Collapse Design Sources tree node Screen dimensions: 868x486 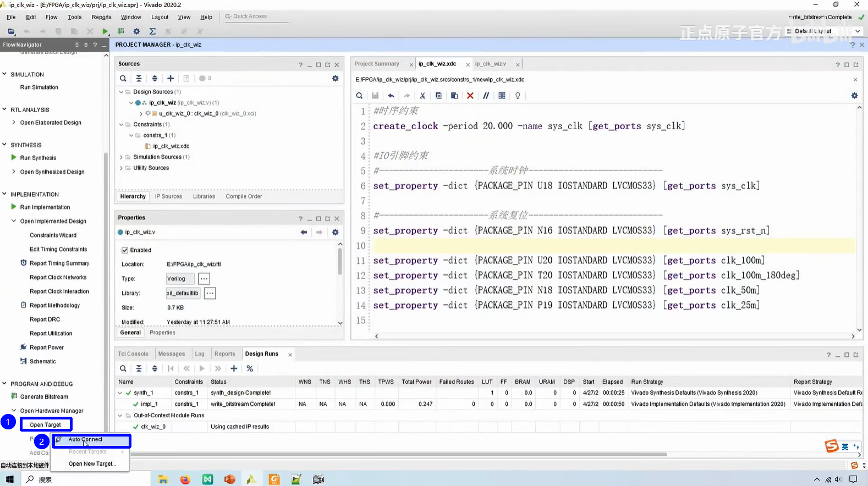122,92
